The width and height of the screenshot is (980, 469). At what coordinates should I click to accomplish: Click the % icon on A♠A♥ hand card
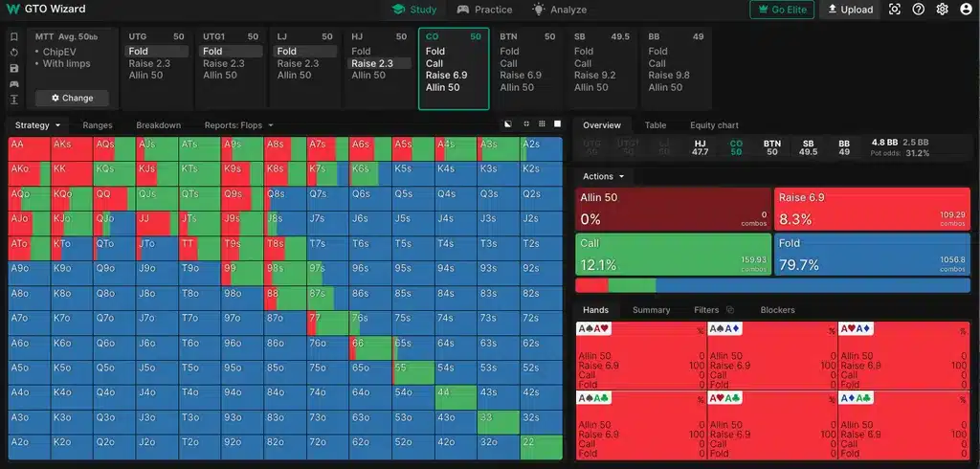(700, 331)
